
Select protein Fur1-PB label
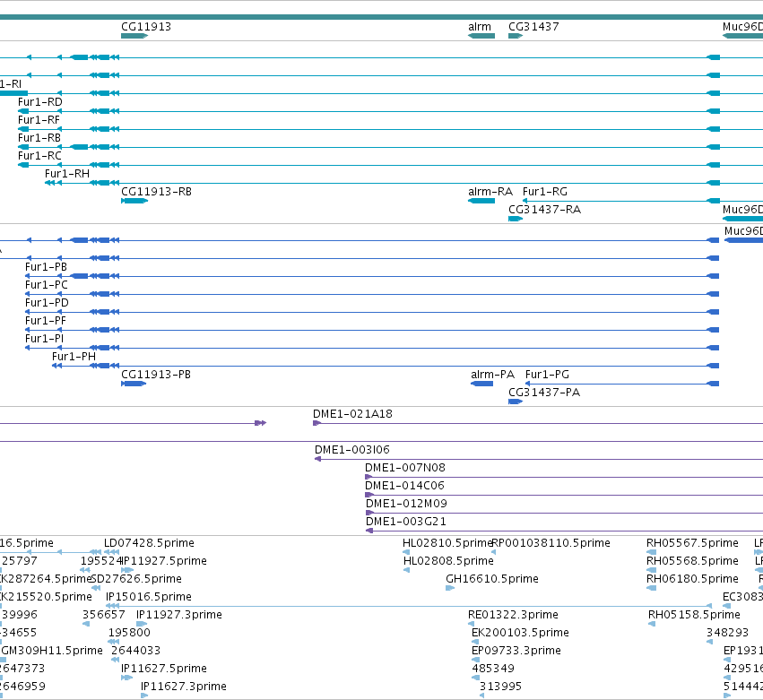click(47, 267)
